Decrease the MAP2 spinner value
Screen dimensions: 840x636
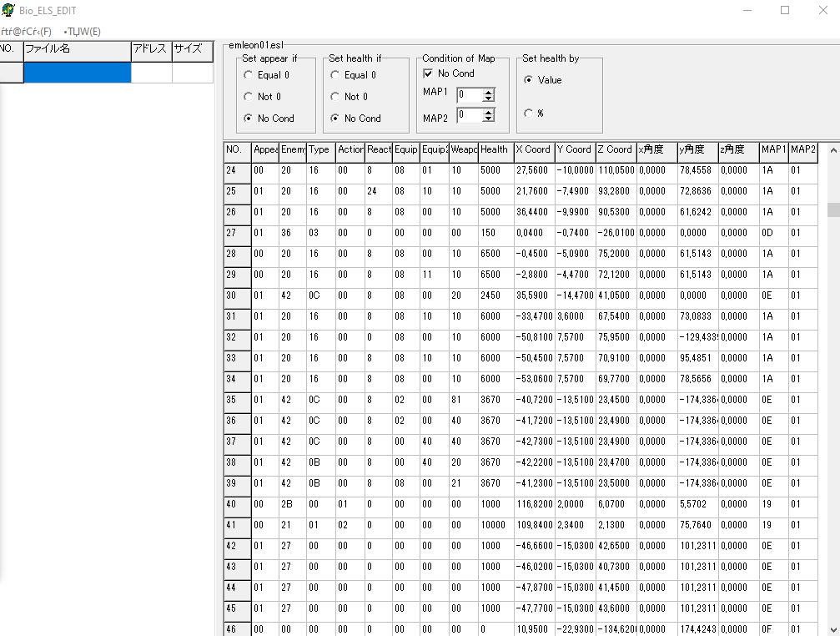(488, 119)
